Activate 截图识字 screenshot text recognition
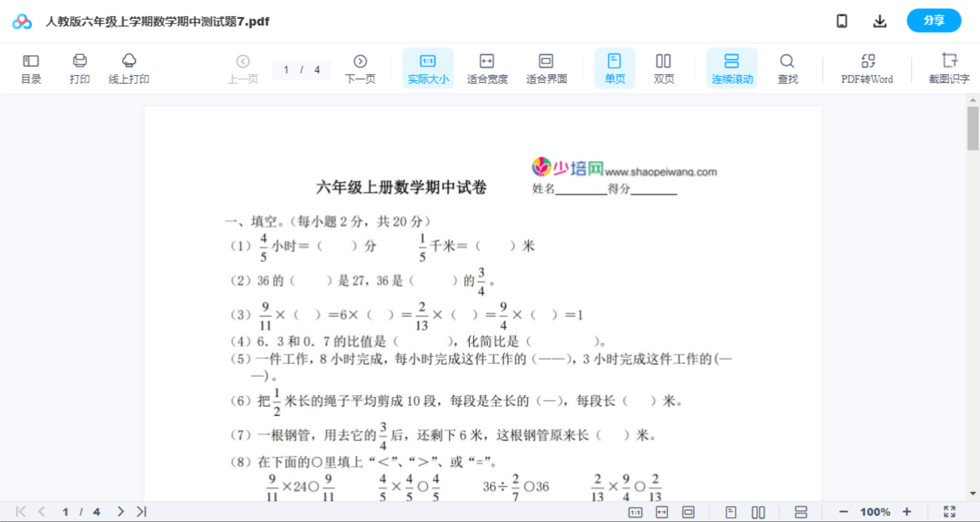Screen dimensions: 980x522 pyautogui.click(x=949, y=68)
